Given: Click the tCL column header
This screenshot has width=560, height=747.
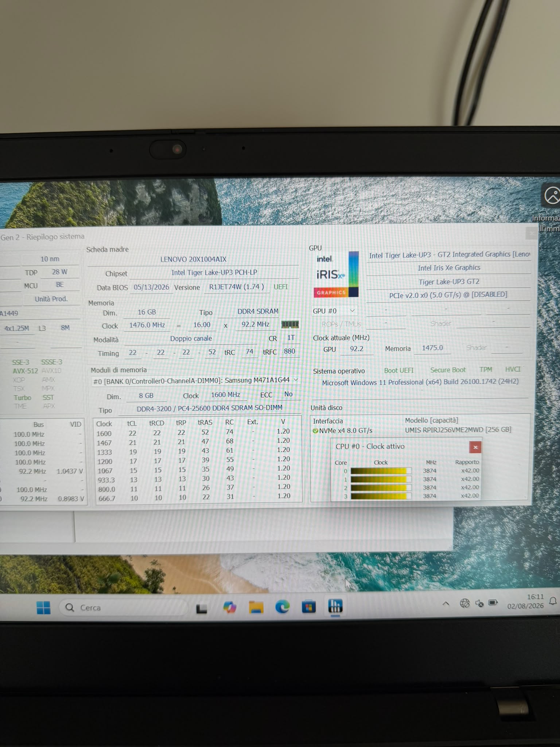Looking at the screenshot, I should pos(132,423).
